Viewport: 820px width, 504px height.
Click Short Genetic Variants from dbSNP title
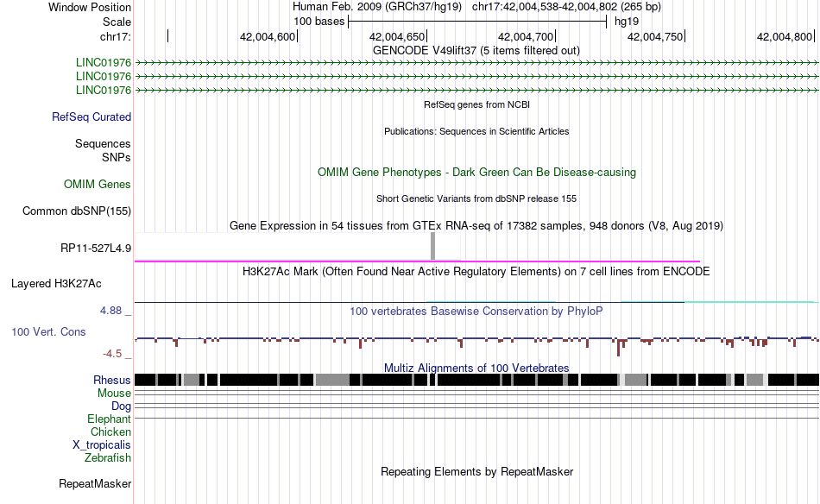click(476, 198)
